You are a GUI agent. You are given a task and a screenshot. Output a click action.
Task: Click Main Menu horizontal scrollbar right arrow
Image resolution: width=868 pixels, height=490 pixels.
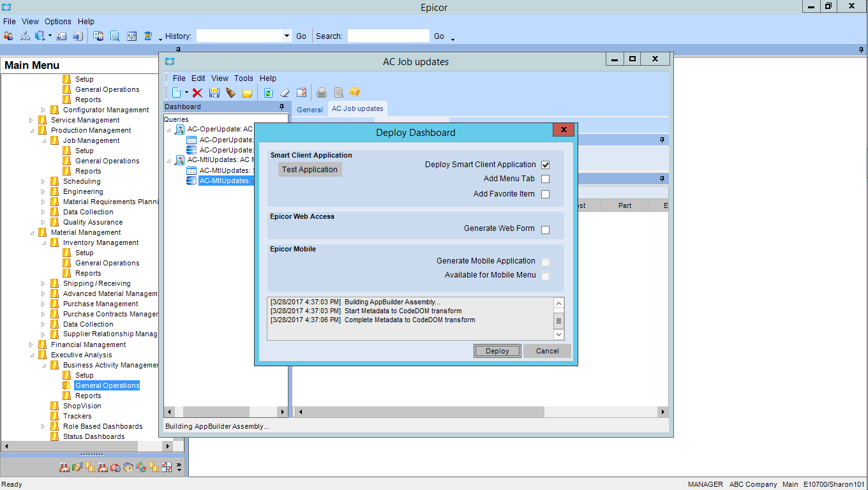(x=168, y=447)
